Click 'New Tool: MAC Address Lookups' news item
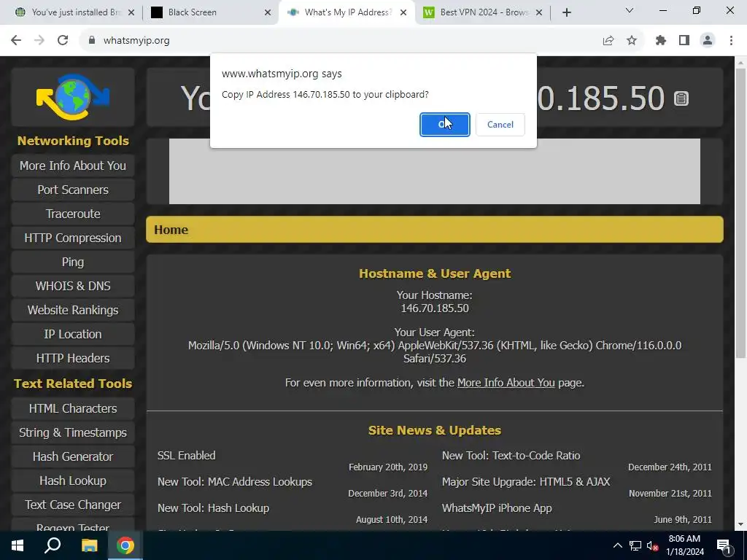Screen dimensions: 747x560 coord(235,481)
